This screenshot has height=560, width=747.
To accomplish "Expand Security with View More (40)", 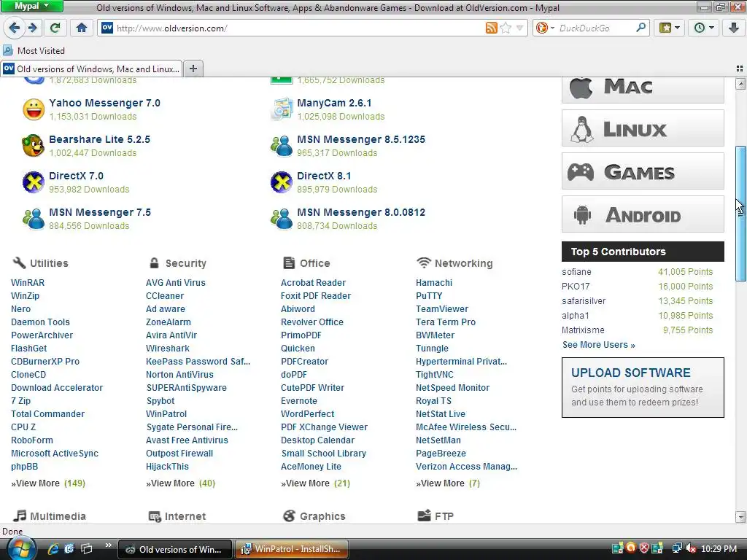I will (x=181, y=483).
